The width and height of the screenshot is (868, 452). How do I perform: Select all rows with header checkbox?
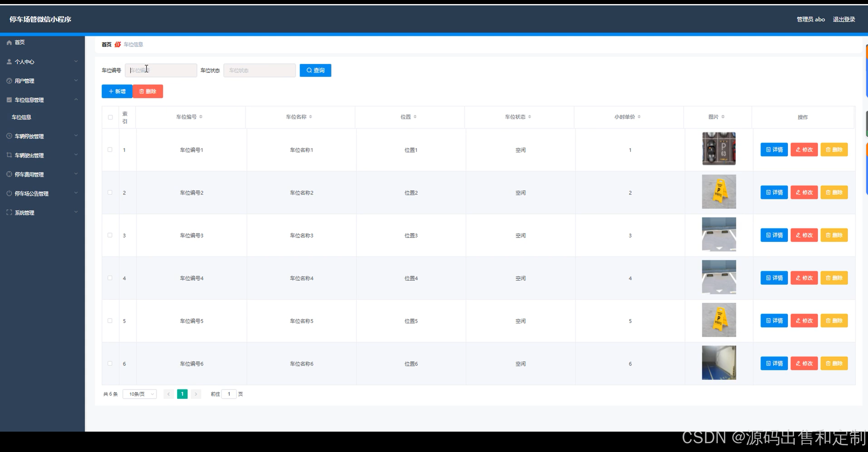110,117
